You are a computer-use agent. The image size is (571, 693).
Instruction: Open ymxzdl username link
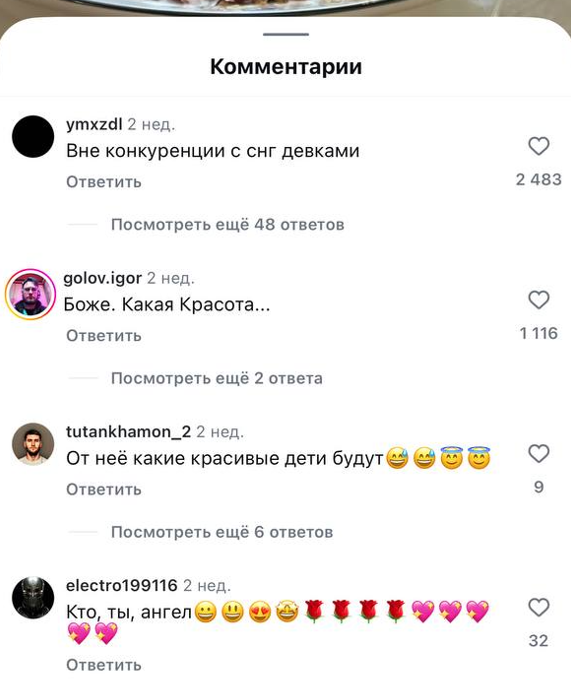point(94,125)
